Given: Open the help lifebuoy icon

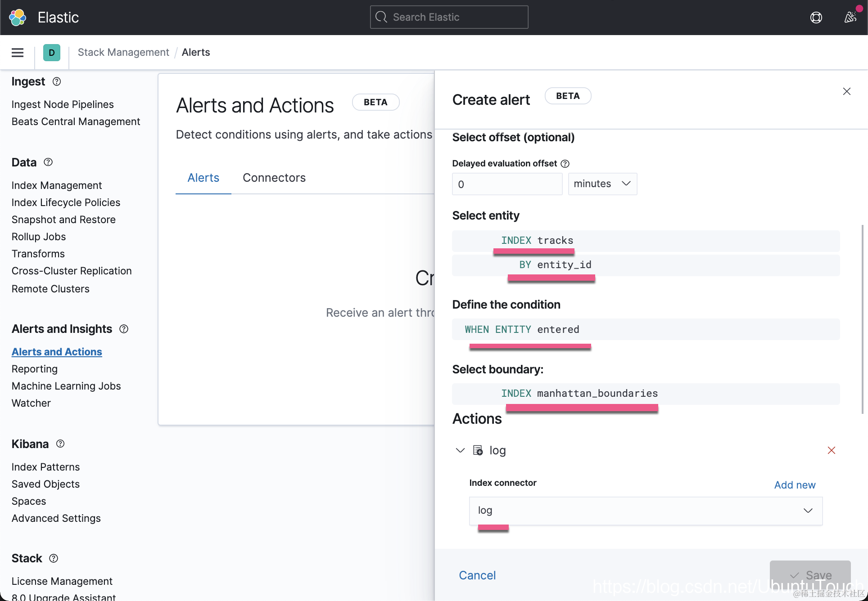Looking at the screenshot, I should (x=816, y=18).
